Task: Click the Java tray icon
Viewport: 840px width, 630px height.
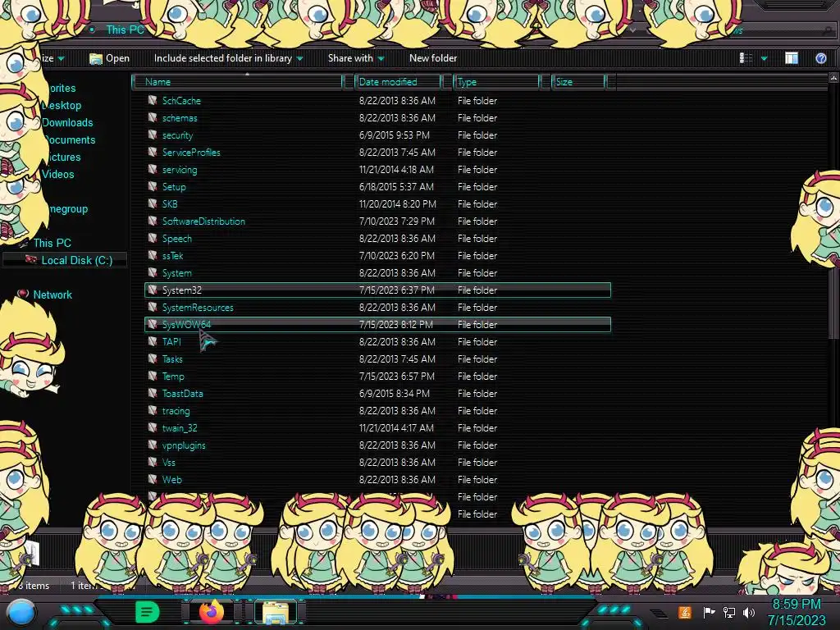Action: (685, 612)
